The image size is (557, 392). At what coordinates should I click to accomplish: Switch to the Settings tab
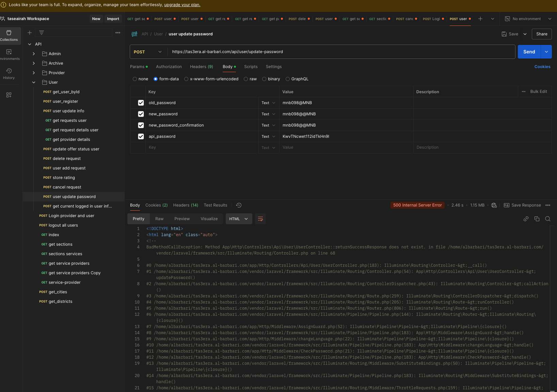[274, 67]
